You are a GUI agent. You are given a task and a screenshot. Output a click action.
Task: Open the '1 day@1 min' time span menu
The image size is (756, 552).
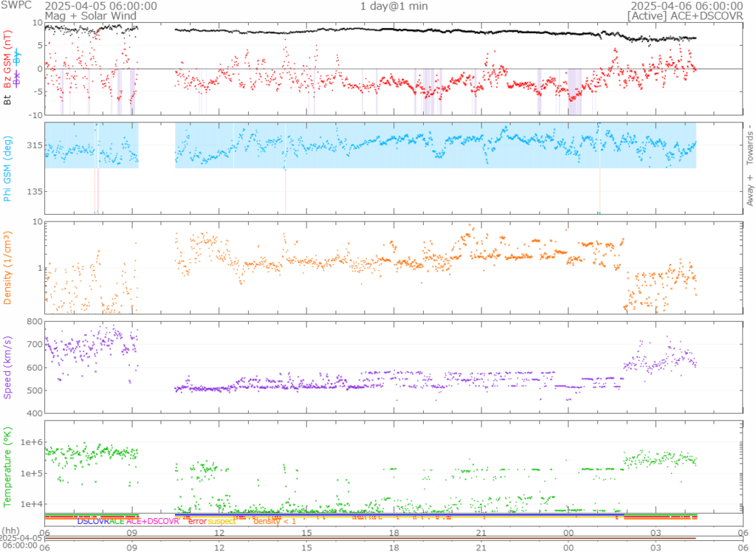coord(394,6)
